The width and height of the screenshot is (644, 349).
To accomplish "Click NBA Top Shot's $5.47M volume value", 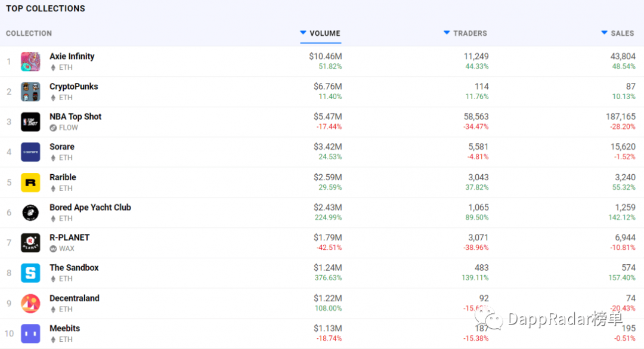I will (328, 117).
